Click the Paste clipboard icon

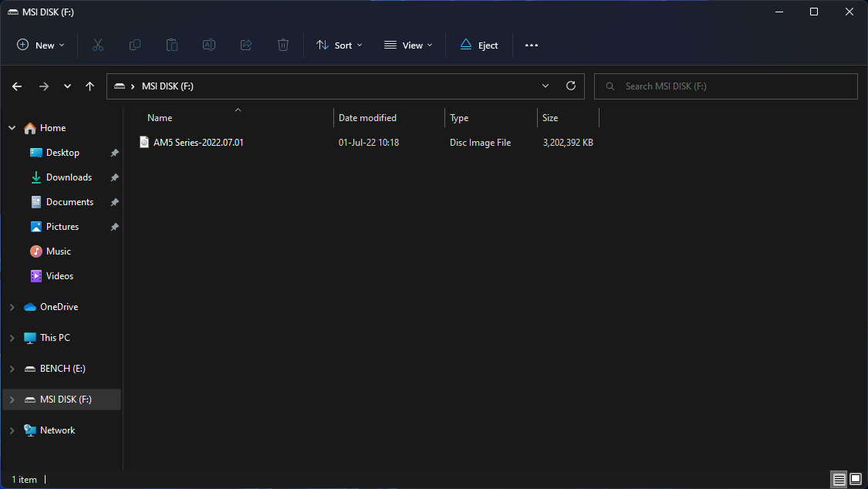tap(171, 45)
